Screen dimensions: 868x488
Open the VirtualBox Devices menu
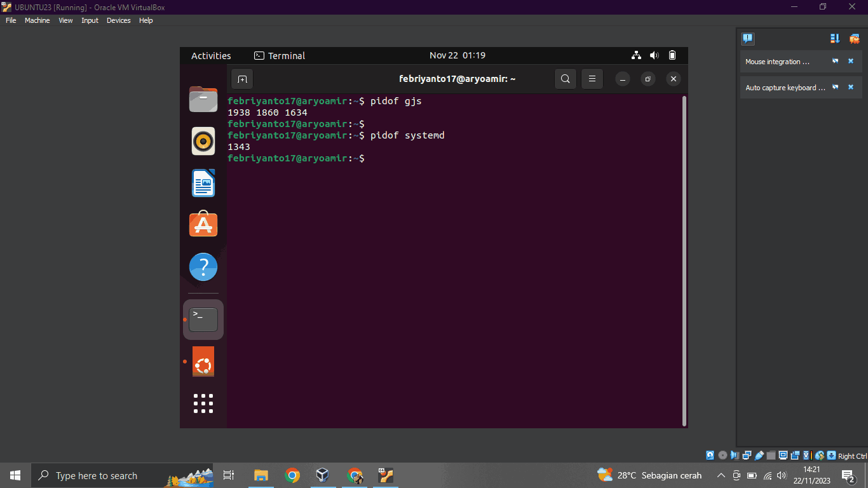point(118,20)
